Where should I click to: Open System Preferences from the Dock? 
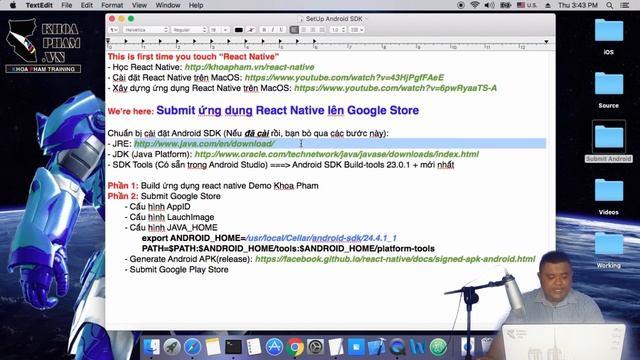pos(316,347)
